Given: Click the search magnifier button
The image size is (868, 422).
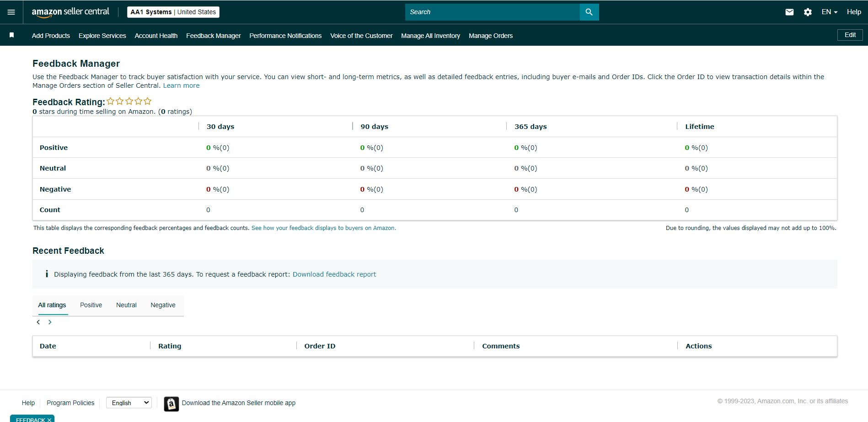Looking at the screenshot, I should (x=589, y=12).
